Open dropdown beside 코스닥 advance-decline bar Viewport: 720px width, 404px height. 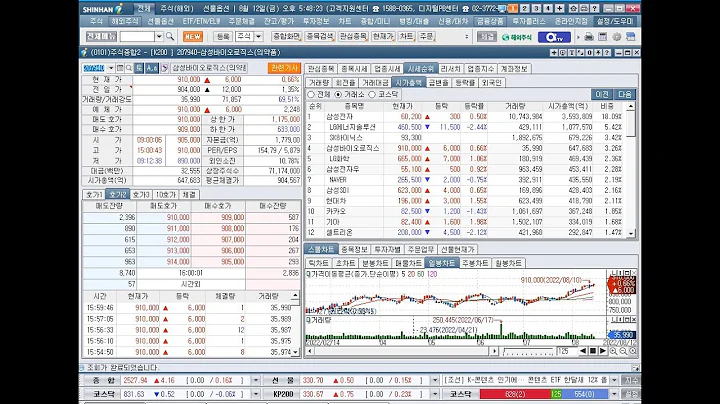click(x=614, y=394)
